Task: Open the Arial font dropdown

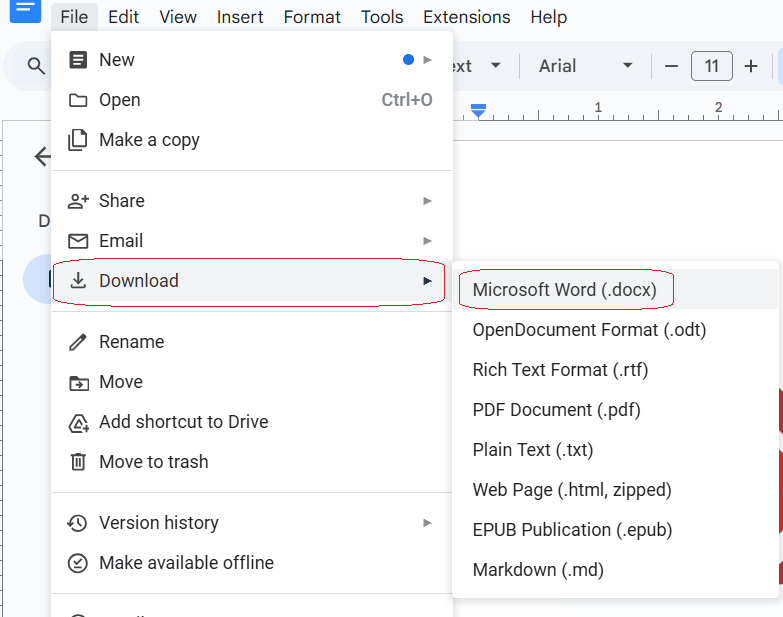Action: click(585, 66)
